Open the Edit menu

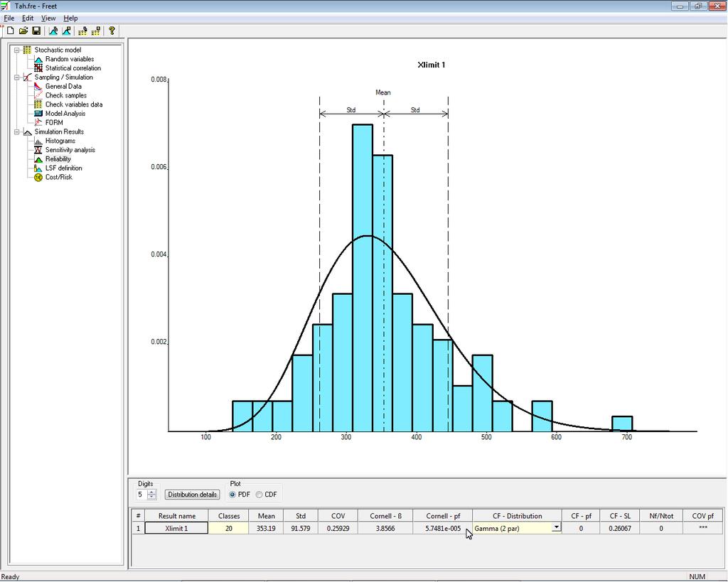coord(28,18)
